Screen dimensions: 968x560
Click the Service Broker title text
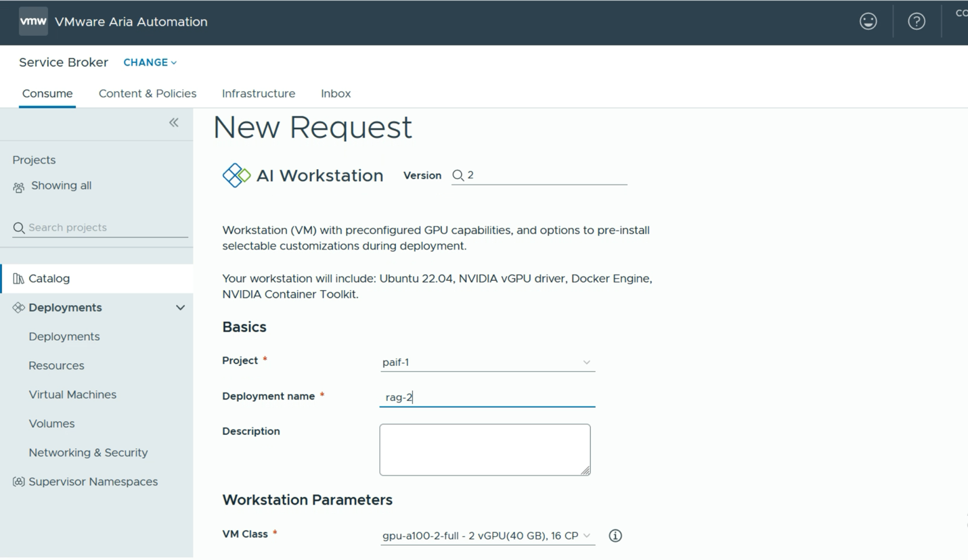click(64, 62)
